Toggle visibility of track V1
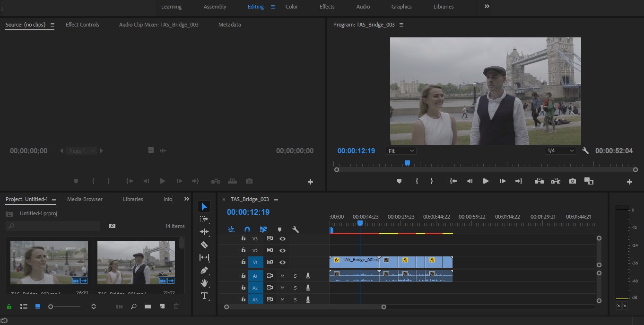Screen dimensions: 644x325 pos(282,262)
